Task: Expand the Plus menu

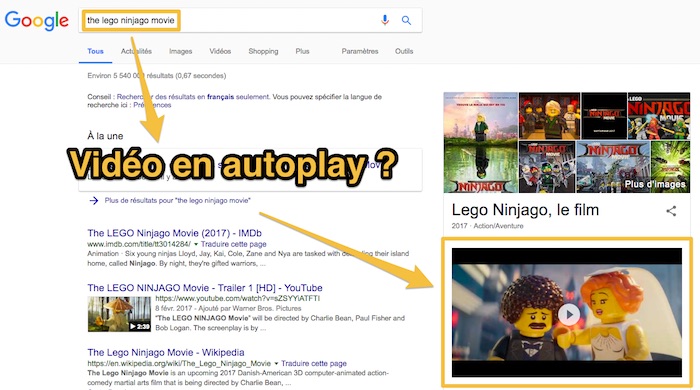Action: tap(302, 51)
